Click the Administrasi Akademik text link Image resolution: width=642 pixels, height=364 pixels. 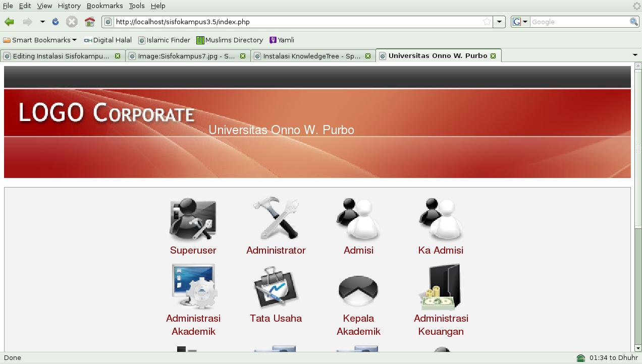(x=193, y=325)
